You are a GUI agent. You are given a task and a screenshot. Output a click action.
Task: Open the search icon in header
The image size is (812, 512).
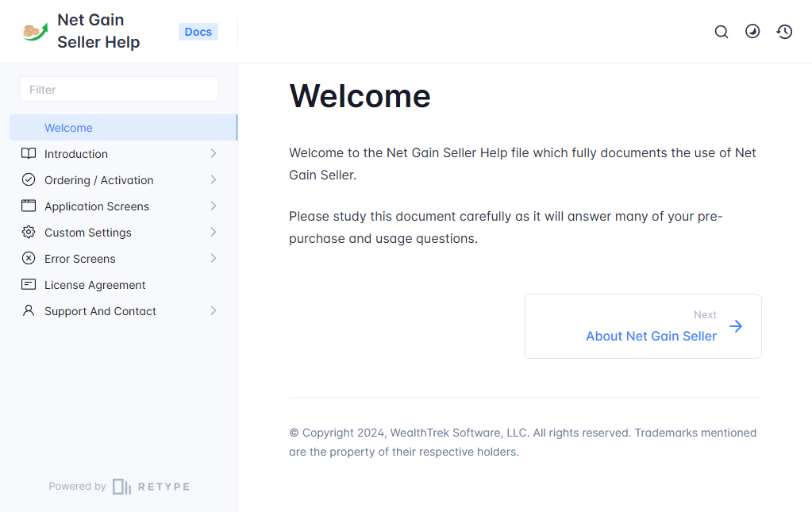722,32
